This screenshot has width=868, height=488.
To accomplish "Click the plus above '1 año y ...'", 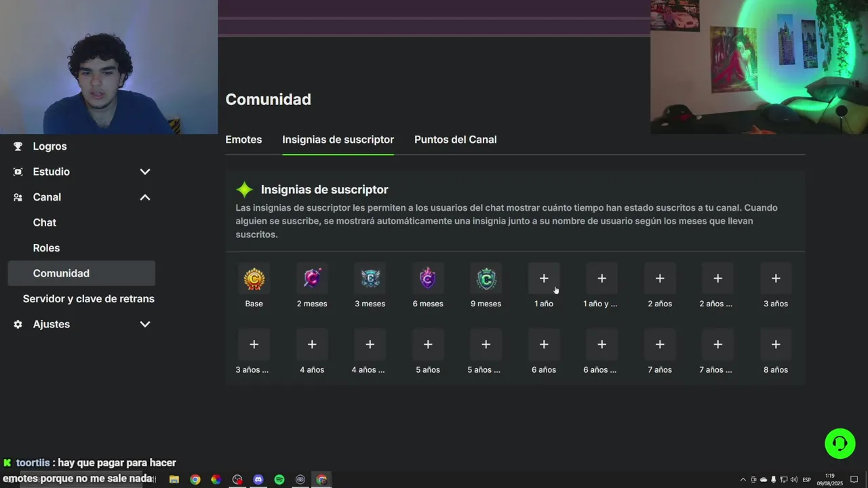I will coord(601,279).
